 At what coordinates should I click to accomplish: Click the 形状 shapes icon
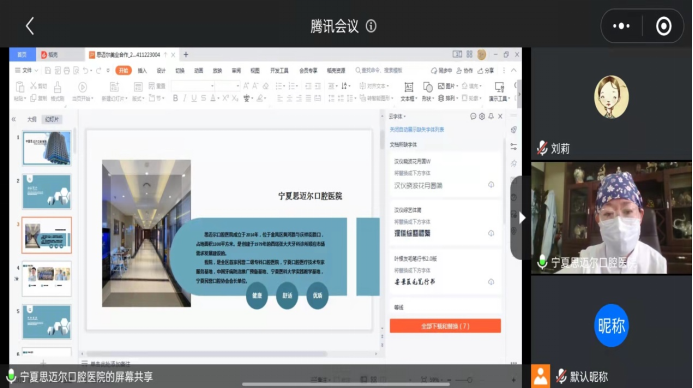(427, 91)
